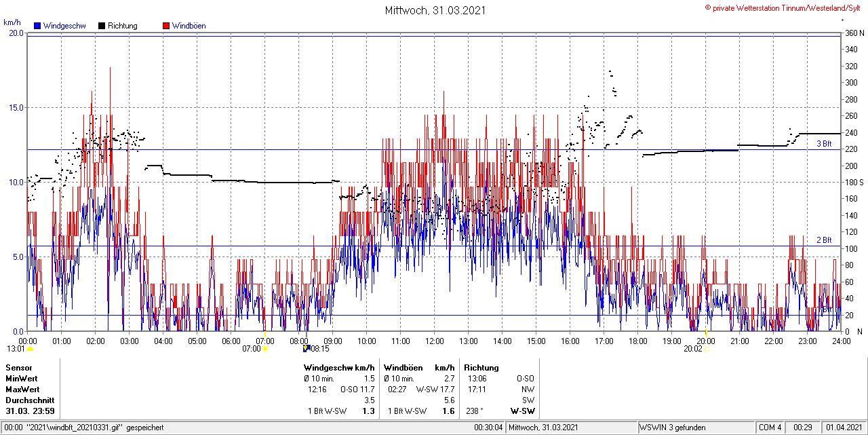This screenshot has height=435, width=868.
Task: Click the 180 S label on right axis
Action: (x=854, y=182)
